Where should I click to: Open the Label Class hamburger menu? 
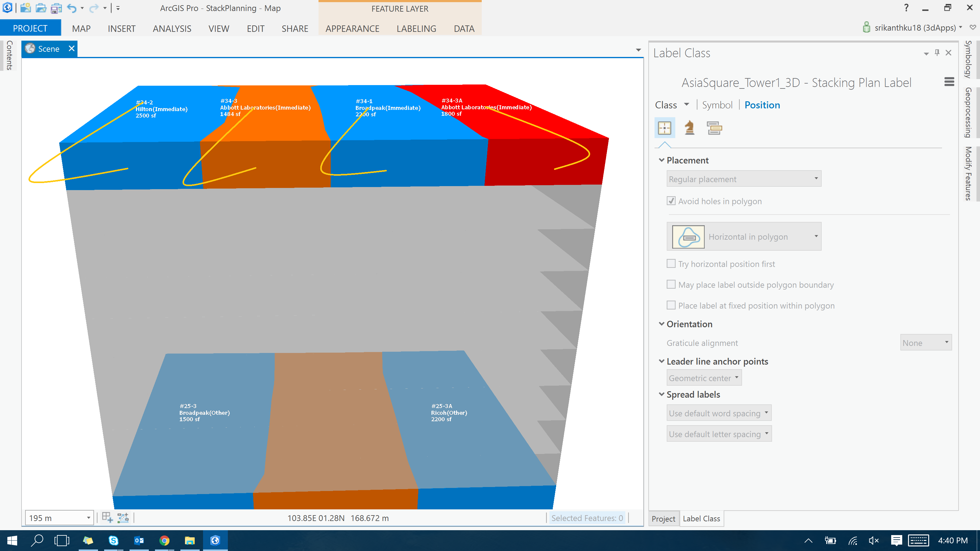click(x=949, y=82)
